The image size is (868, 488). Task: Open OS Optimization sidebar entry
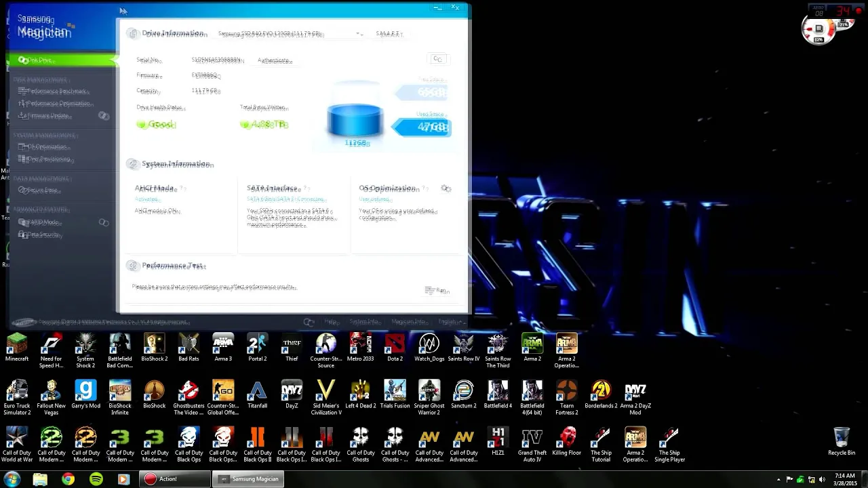[45, 147]
